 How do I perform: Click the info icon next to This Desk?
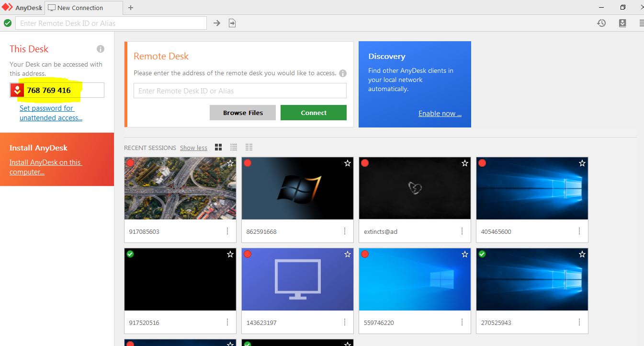[101, 49]
